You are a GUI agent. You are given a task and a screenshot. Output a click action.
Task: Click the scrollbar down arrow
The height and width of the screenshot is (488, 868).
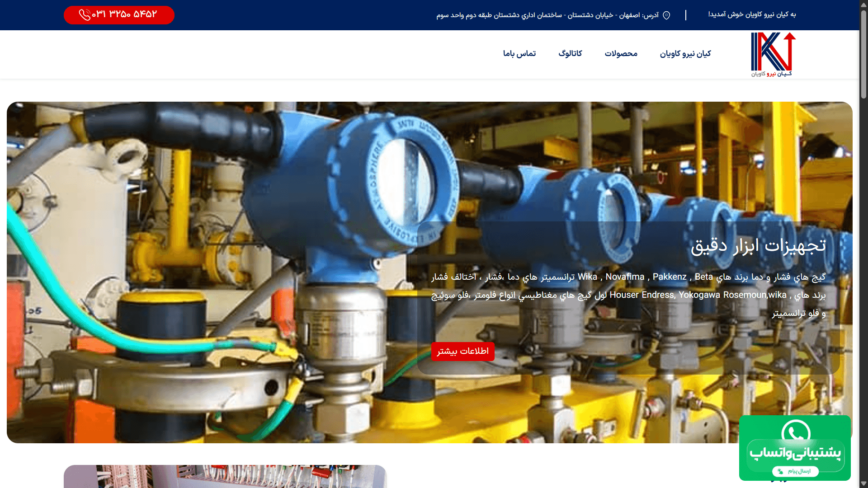[863, 483]
